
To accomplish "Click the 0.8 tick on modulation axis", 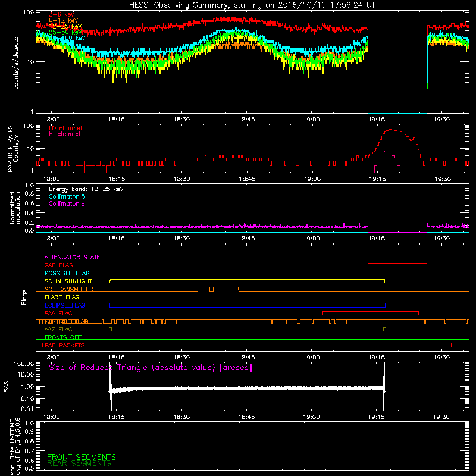I will [29, 193].
